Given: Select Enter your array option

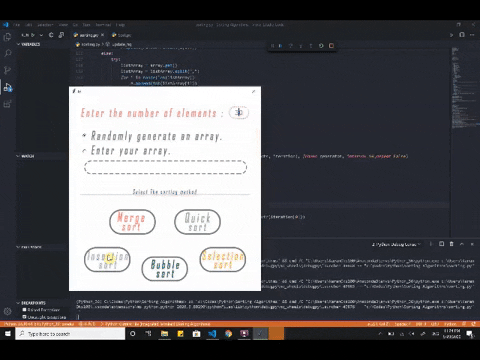Looking at the screenshot, I should pyautogui.click(x=84, y=151).
